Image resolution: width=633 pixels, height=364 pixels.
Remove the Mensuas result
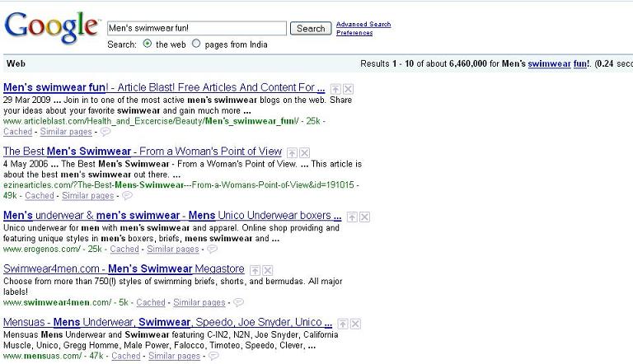(x=356, y=324)
